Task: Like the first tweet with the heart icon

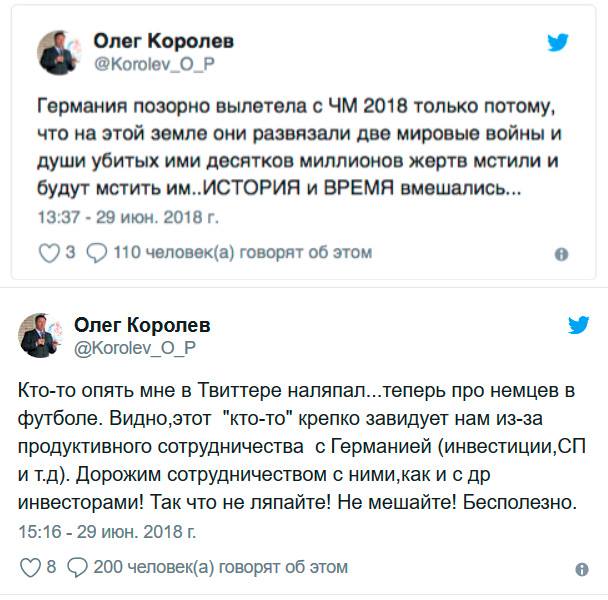Action: click(x=49, y=253)
